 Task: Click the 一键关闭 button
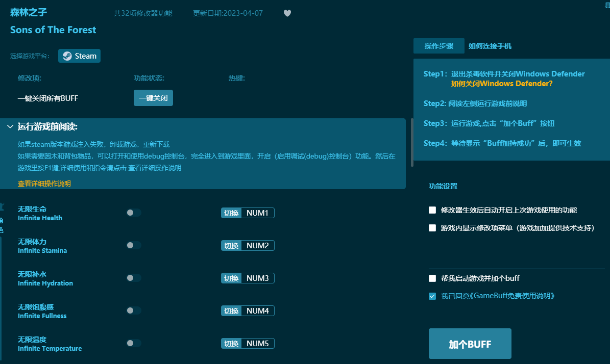(153, 98)
